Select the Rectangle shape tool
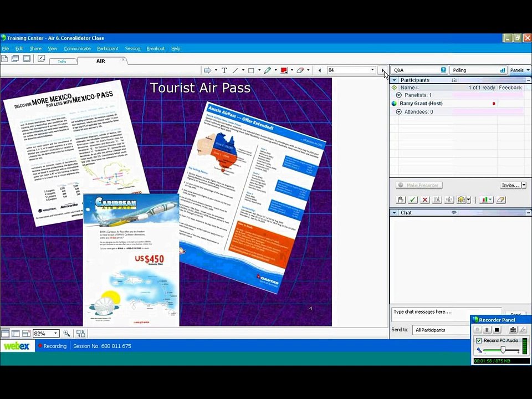This screenshot has width=532, height=399. [251, 70]
